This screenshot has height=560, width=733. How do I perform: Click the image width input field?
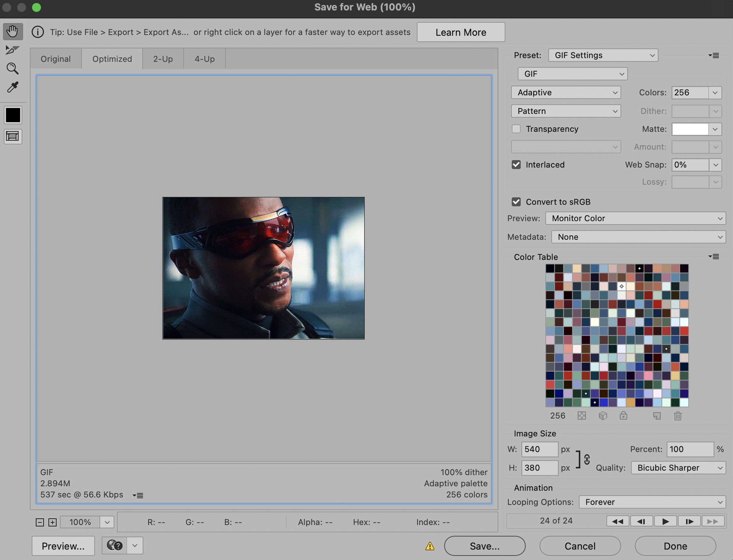pos(540,449)
